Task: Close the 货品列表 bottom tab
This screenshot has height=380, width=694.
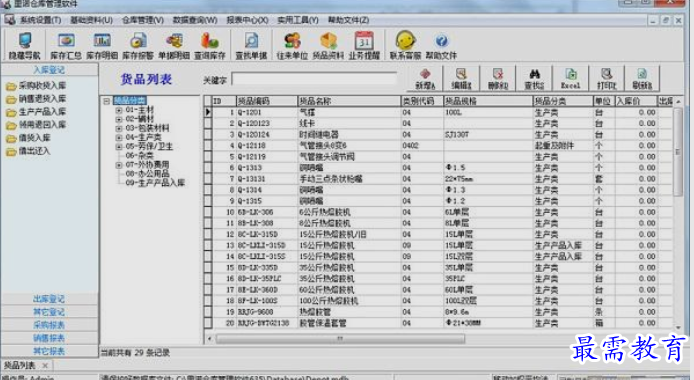Action: [45, 366]
